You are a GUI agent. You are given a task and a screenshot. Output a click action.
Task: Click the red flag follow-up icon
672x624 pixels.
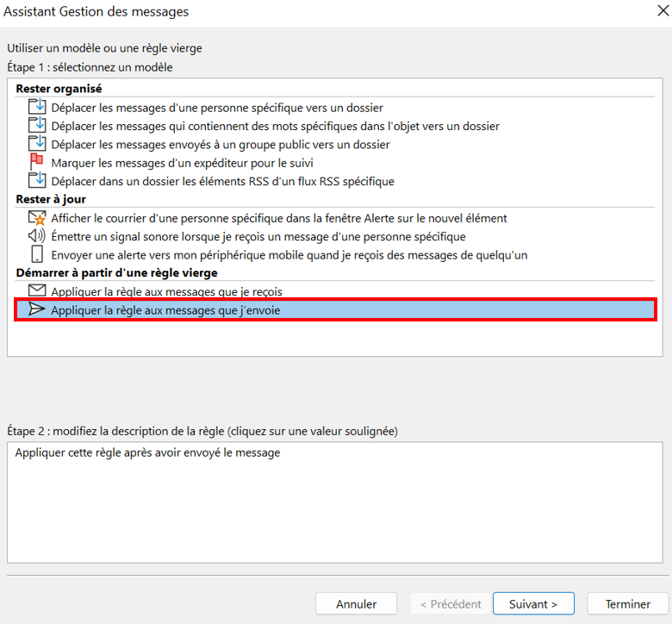[36, 162]
